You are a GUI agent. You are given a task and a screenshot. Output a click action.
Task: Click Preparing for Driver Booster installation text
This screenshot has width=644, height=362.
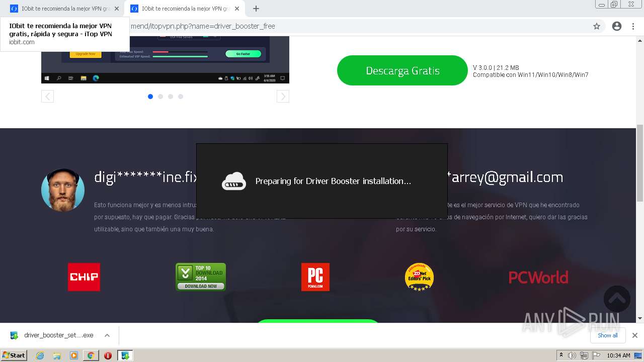tap(333, 181)
